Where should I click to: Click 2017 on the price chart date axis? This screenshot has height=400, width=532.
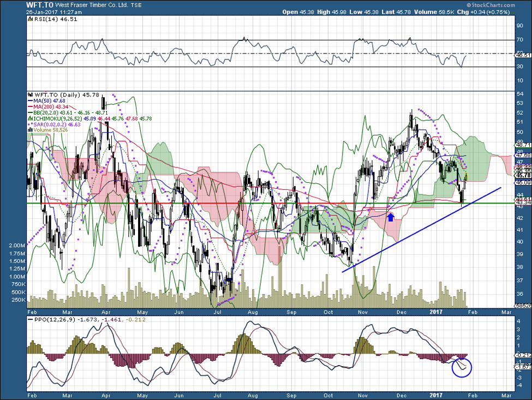tap(436, 312)
